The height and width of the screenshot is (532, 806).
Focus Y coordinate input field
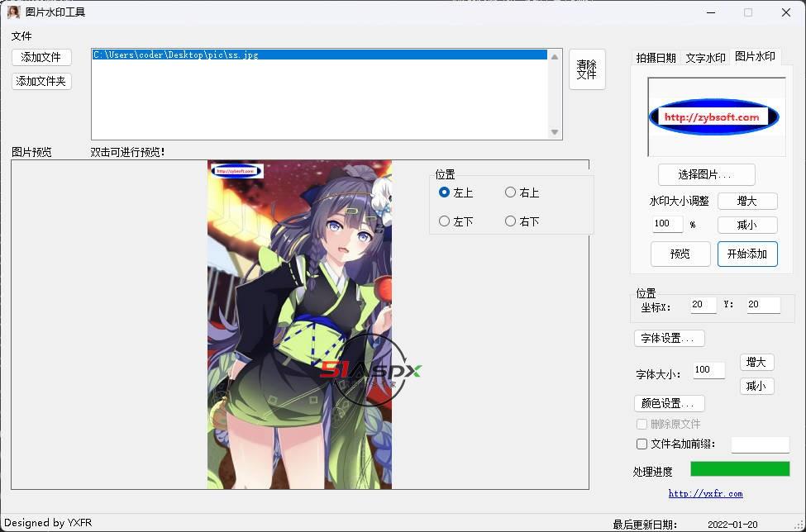[x=763, y=305]
